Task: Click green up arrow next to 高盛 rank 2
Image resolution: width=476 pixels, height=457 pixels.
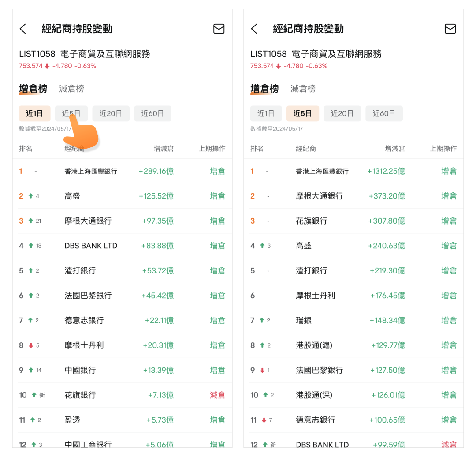Action: coord(31,196)
